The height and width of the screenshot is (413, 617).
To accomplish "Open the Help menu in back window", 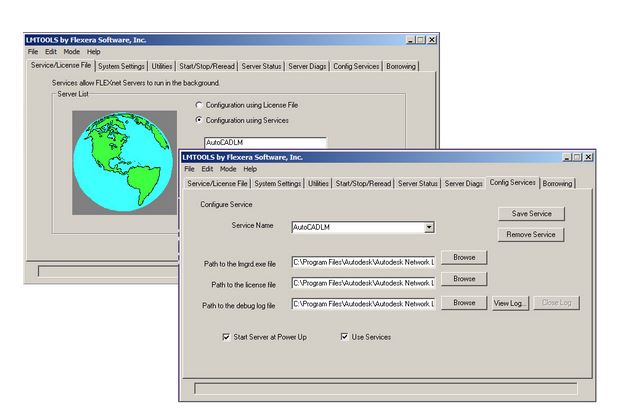I will tap(93, 51).
